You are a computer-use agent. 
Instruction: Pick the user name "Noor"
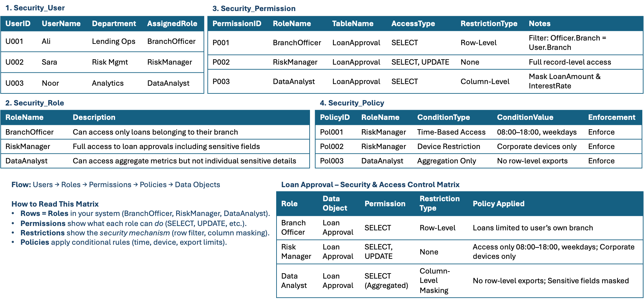tap(50, 83)
